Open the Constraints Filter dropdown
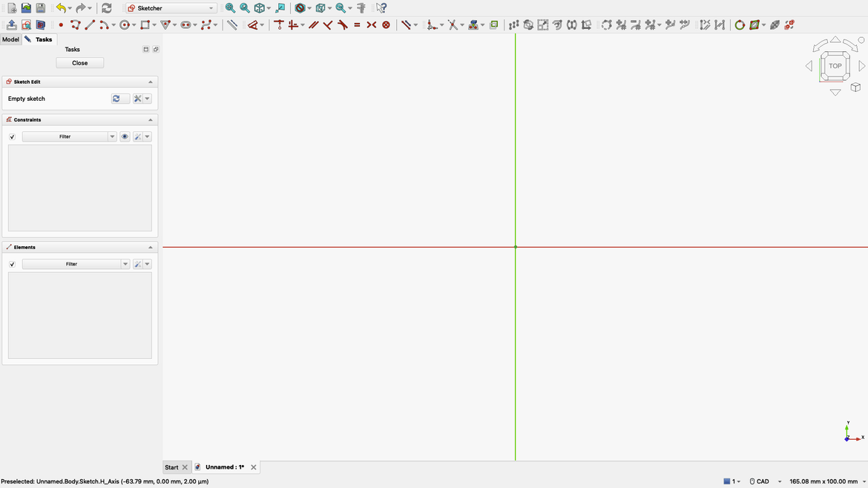 (x=112, y=136)
